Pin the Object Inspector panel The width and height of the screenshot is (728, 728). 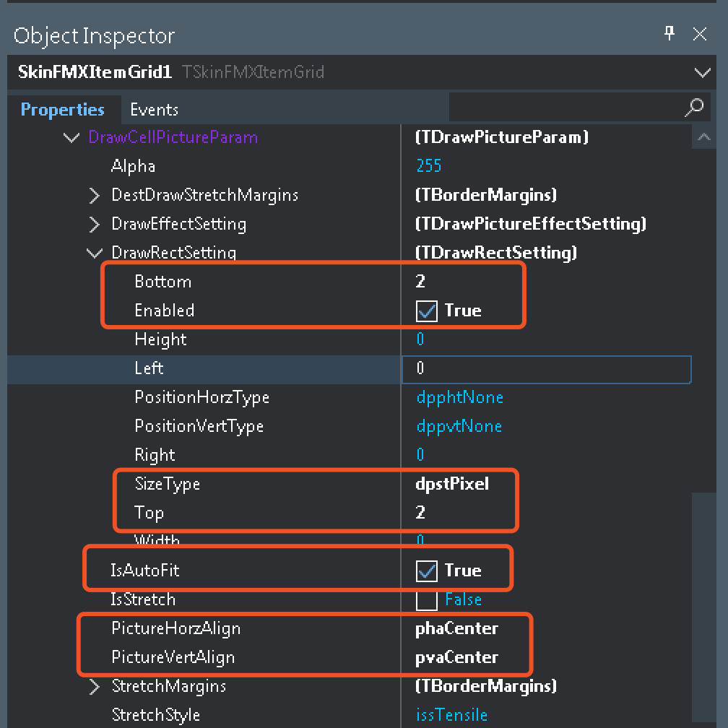click(x=669, y=33)
